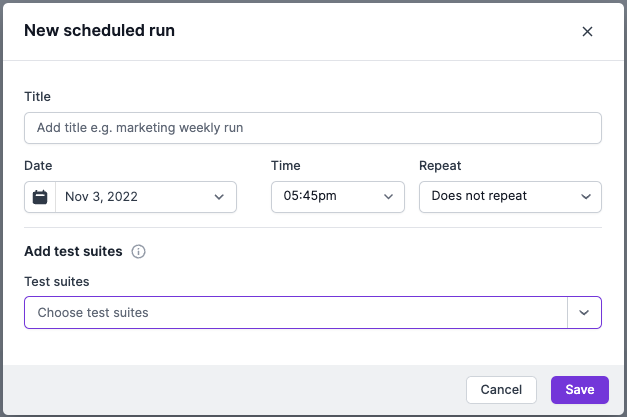Screen dimensions: 627x417
Task: Click the Repeat label
Action: click(x=440, y=166)
